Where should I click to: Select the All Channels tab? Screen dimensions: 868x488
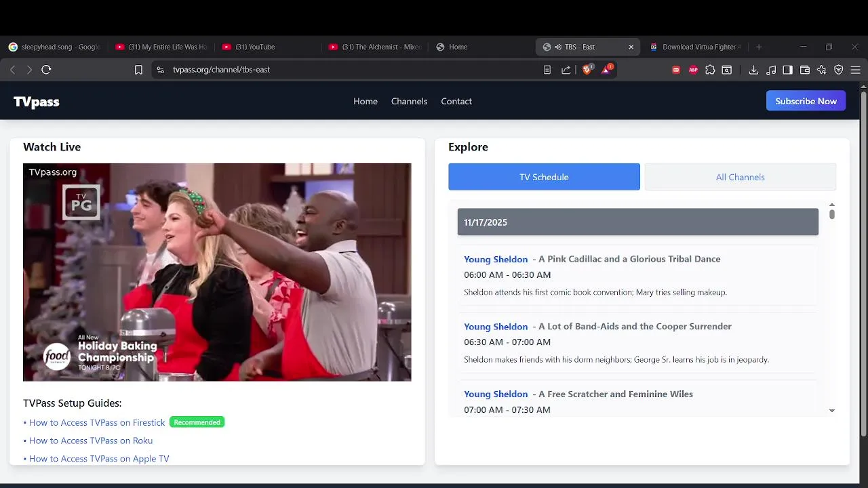click(x=741, y=177)
